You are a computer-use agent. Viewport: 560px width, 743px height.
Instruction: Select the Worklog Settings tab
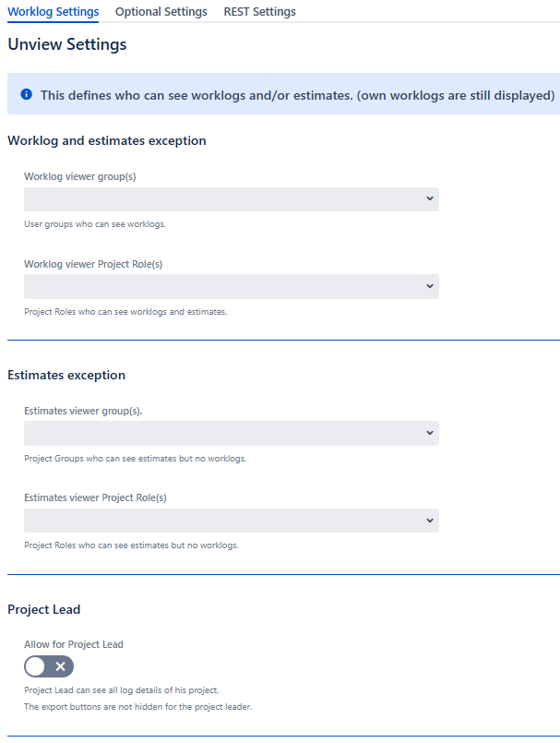click(53, 12)
